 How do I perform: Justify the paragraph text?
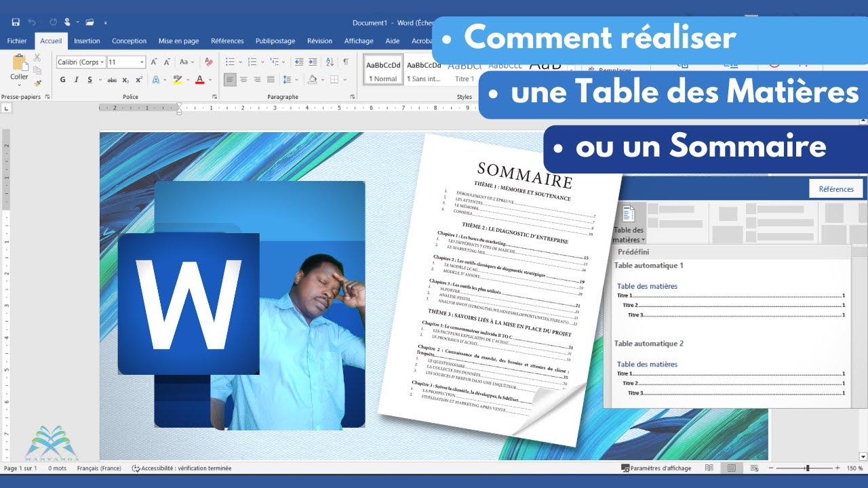(x=271, y=79)
